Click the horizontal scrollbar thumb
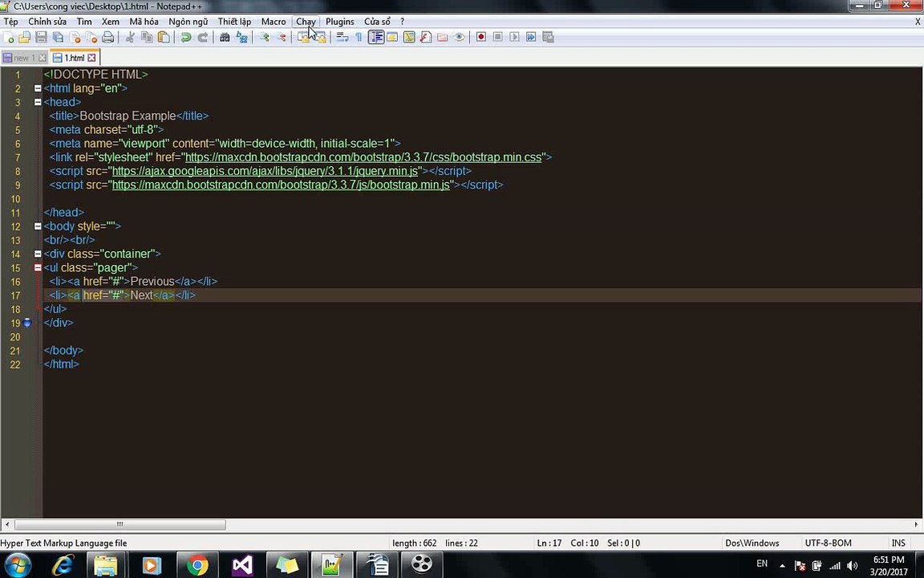 tap(120, 524)
